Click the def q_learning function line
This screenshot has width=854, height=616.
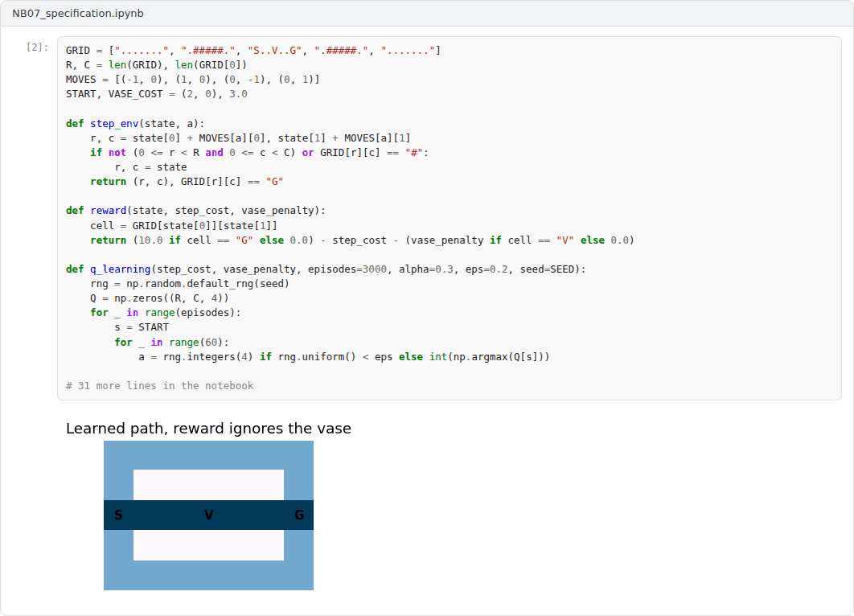point(326,269)
